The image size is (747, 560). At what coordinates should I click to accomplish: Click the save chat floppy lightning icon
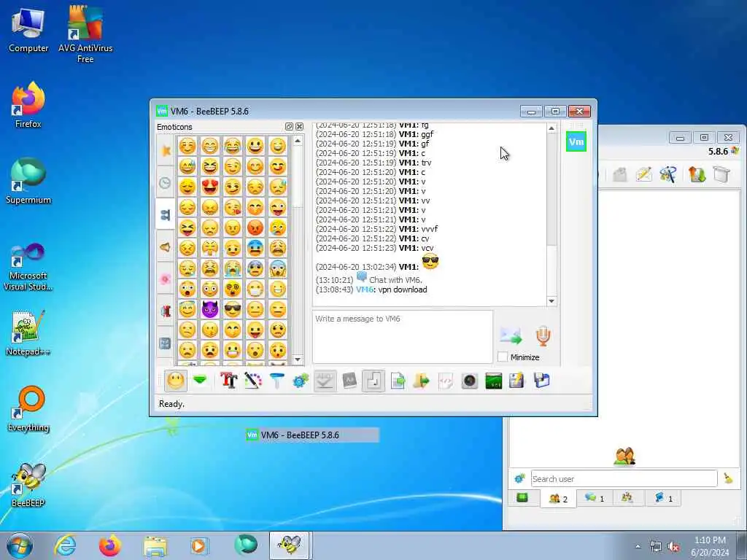[x=517, y=381]
